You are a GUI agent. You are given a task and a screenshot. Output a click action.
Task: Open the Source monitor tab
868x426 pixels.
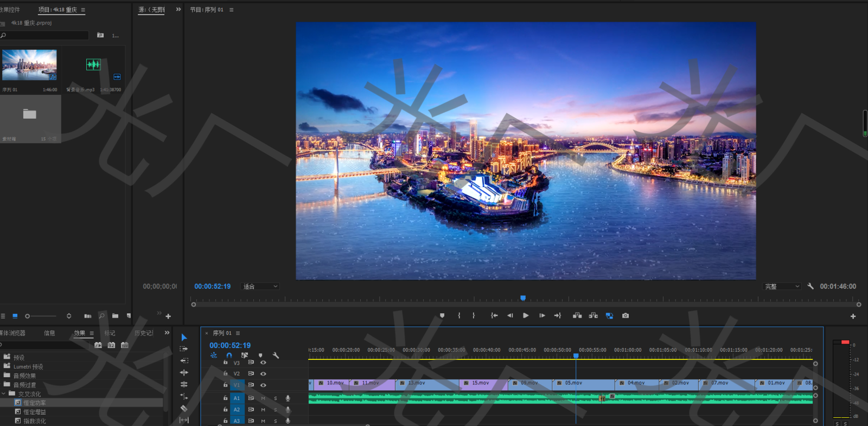151,10
